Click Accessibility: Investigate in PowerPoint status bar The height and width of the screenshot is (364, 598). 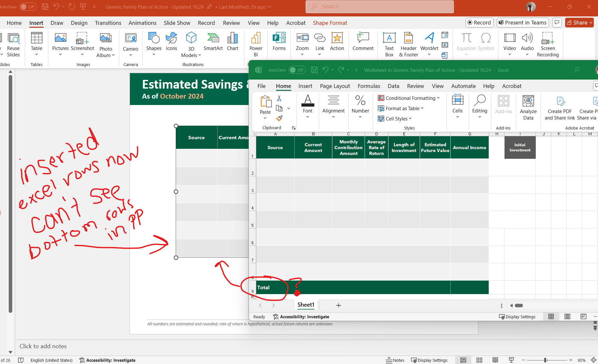[x=107, y=360]
